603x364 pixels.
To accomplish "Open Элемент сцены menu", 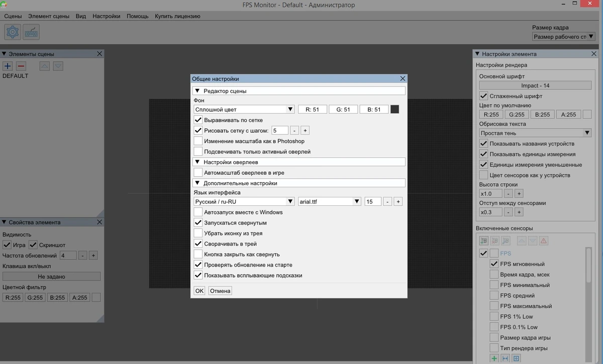I will point(49,16).
